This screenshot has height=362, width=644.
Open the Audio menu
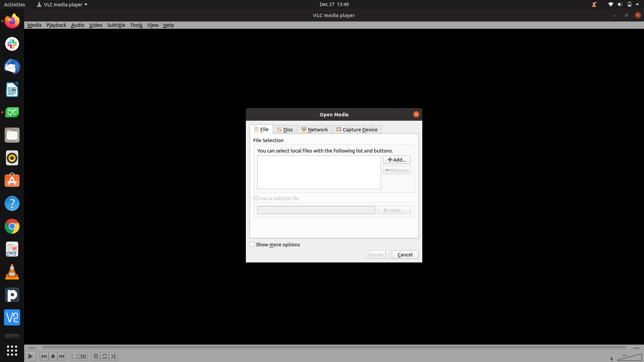[x=77, y=25]
